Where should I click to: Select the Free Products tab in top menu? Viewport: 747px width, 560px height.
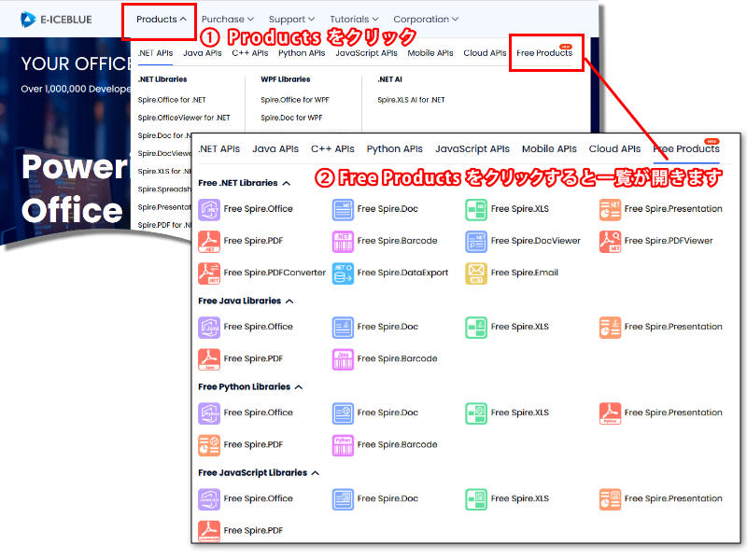pos(544,53)
